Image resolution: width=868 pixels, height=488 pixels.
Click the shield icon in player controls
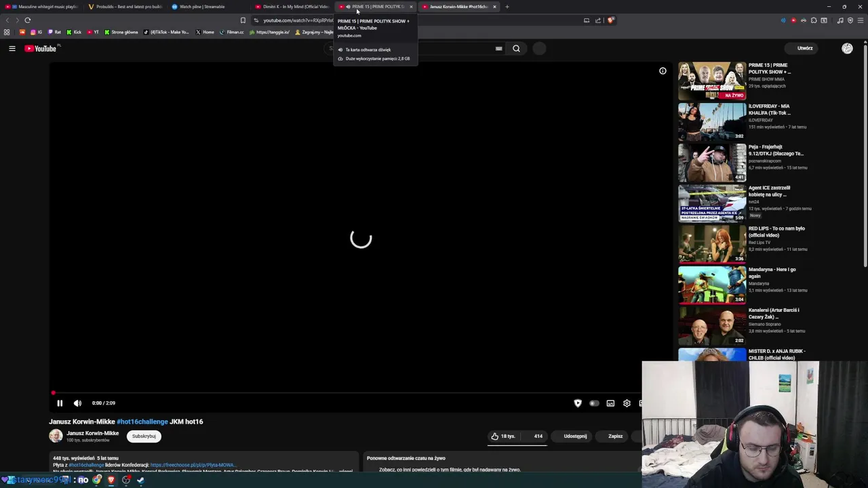578,403
